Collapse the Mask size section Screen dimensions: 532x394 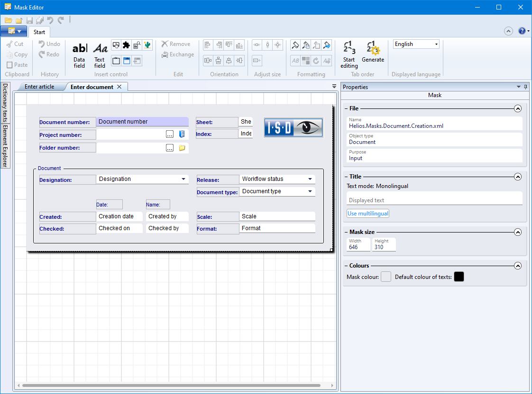click(518, 232)
